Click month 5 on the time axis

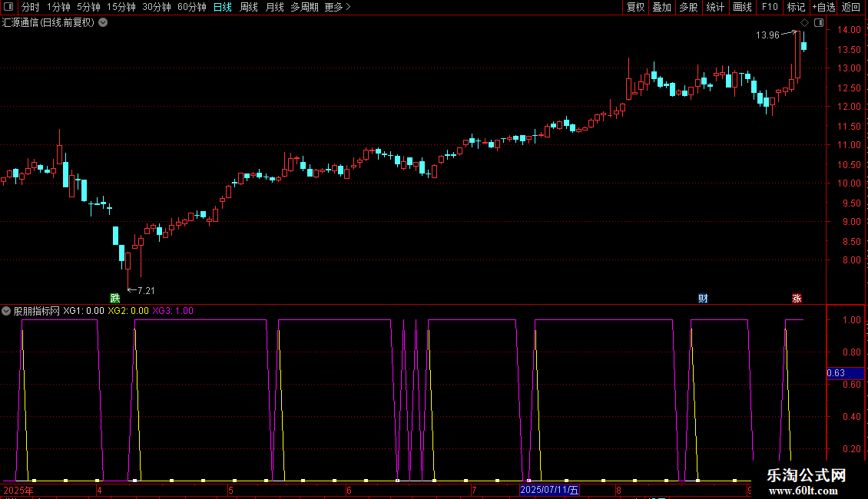click(x=231, y=490)
